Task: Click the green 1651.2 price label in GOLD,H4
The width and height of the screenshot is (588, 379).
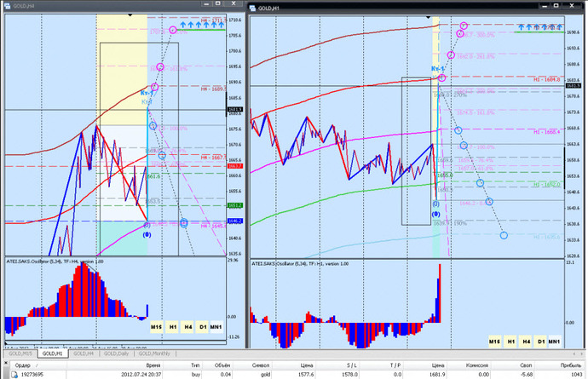Action: coord(235,205)
